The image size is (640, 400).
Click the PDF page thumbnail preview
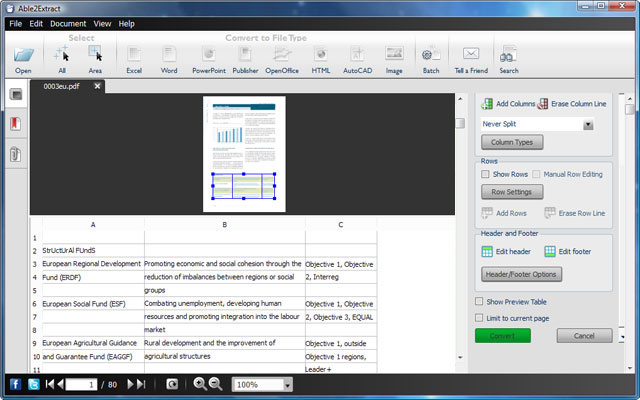[244, 154]
